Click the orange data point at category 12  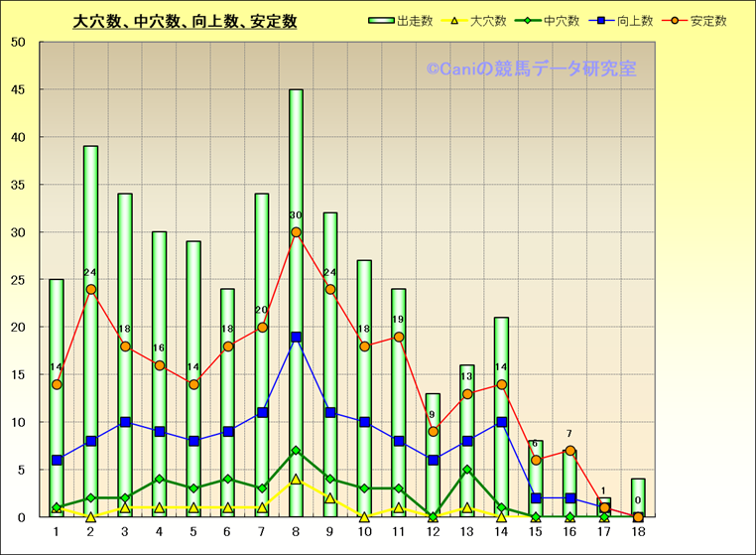[x=433, y=432]
